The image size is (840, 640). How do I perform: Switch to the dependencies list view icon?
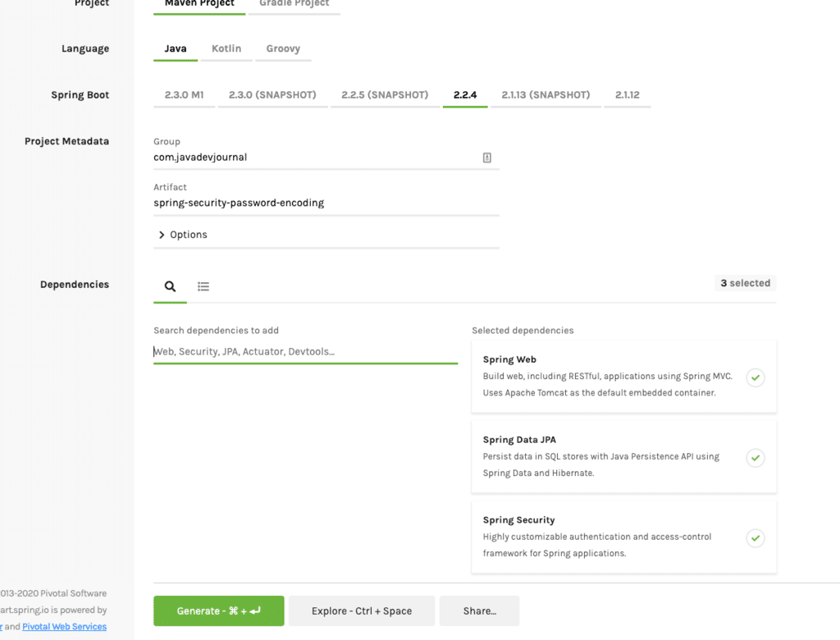point(203,286)
